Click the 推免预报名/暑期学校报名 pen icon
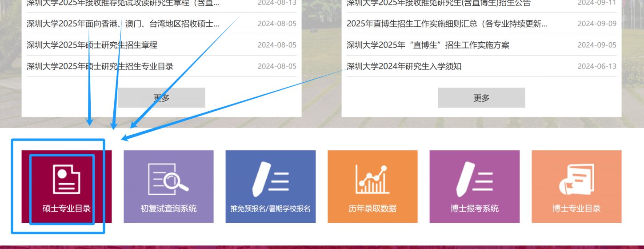644x249 pixels. pos(270,179)
